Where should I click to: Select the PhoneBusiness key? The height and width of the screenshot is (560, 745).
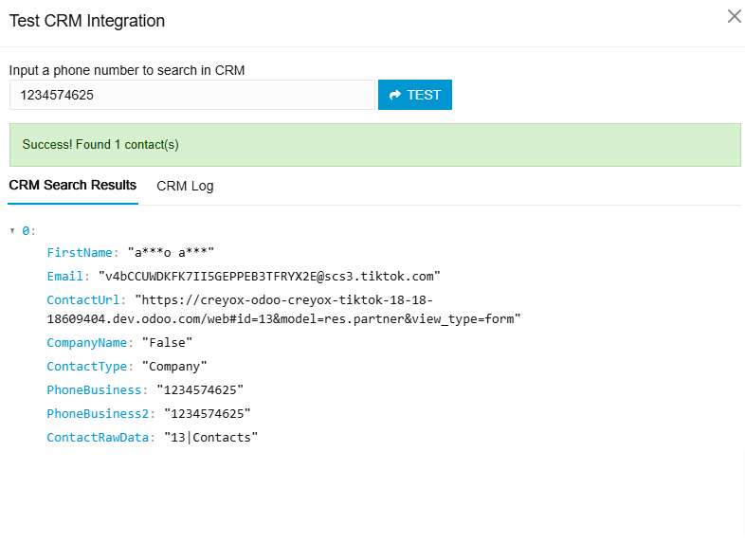click(x=96, y=389)
